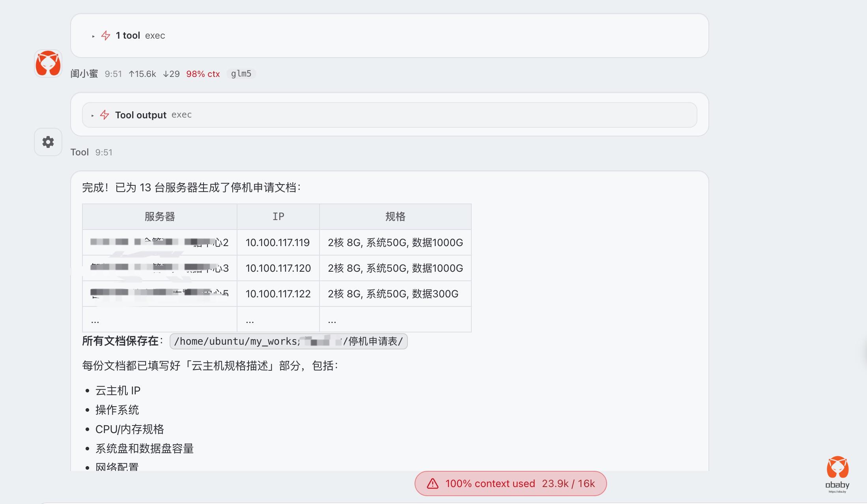Click lightning bolt icon beside 1 tool
Screen dimensions: 867x504
[x=106, y=35]
